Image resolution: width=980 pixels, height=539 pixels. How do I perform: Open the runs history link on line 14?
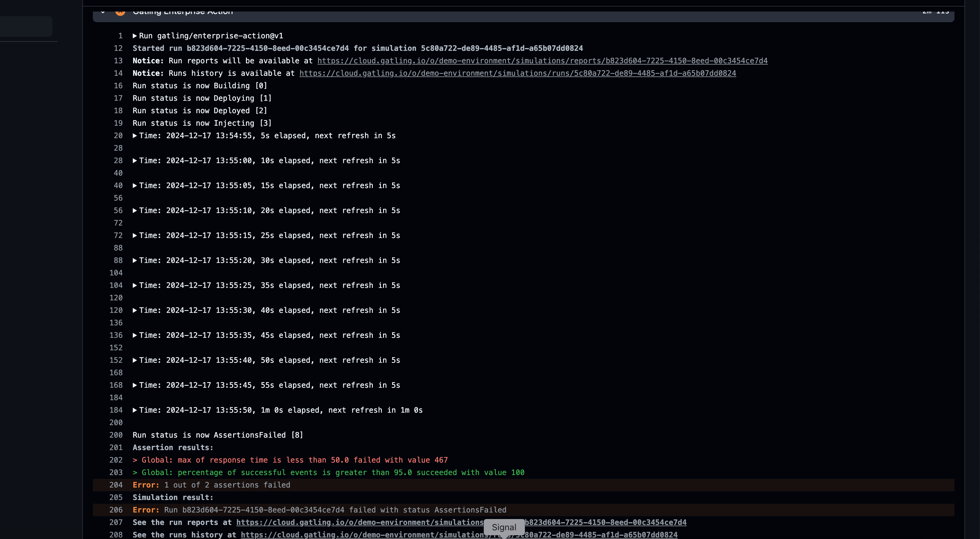point(518,73)
